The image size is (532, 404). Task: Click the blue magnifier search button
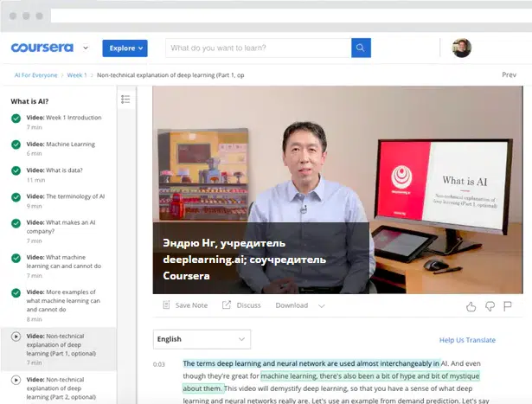(361, 48)
